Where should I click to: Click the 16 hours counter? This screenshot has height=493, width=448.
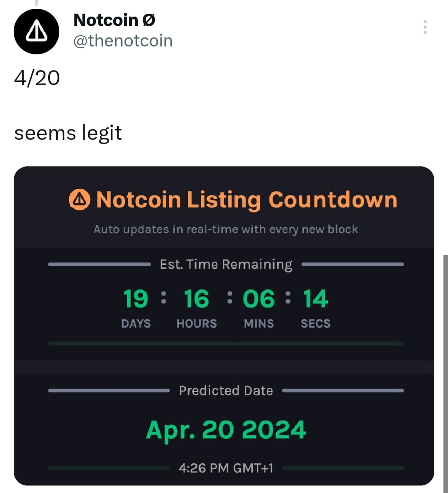(196, 299)
